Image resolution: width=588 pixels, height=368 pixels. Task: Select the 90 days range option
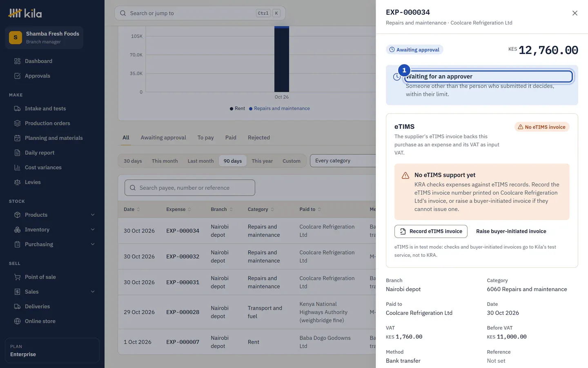coord(233,161)
